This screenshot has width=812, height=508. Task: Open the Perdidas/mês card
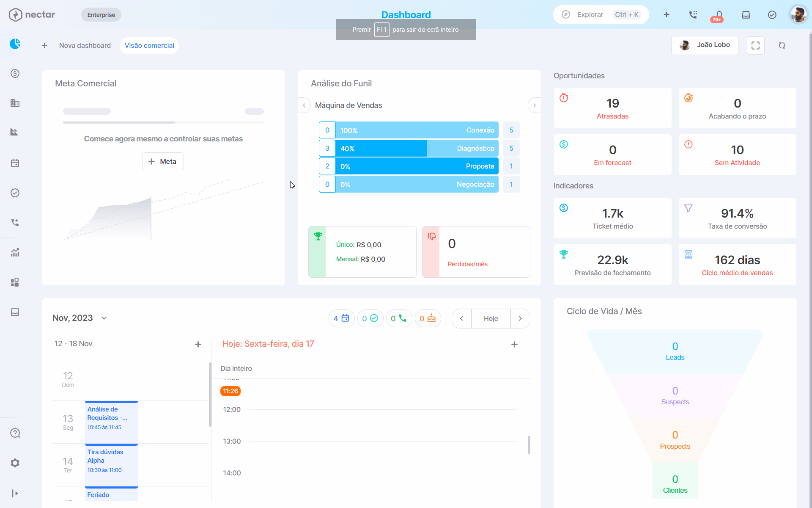click(476, 252)
